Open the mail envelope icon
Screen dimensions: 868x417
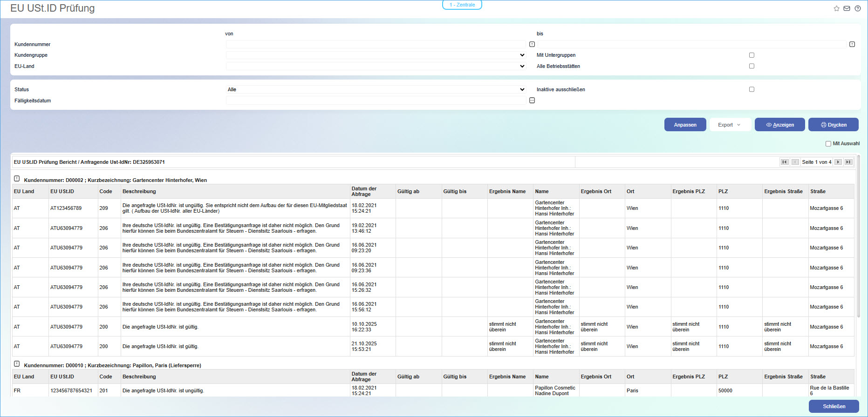pyautogui.click(x=847, y=8)
